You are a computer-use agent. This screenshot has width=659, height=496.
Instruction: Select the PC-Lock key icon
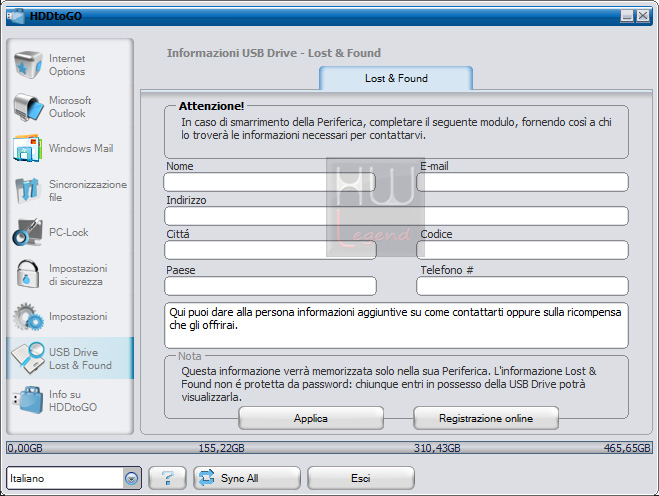tap(28, 232)
